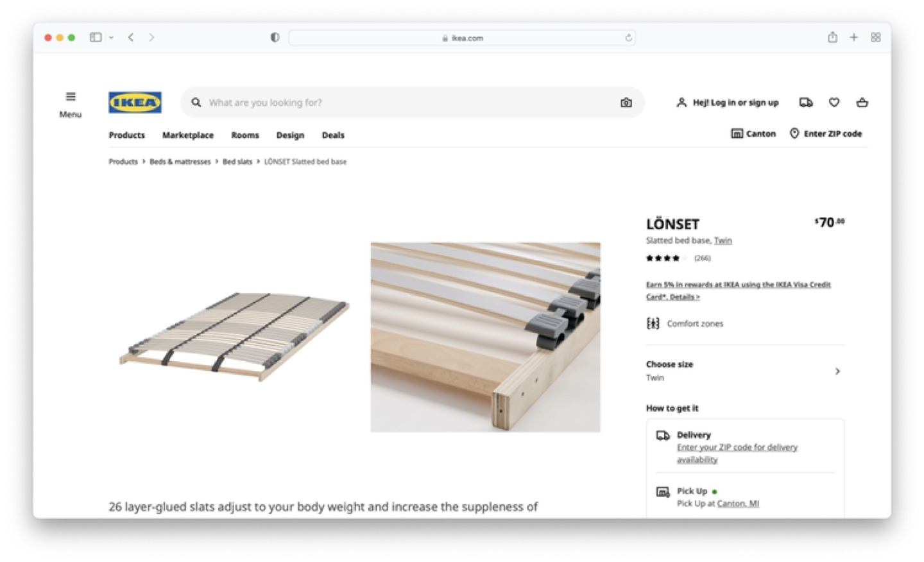Click the camera visual search icon

point(626,103)
